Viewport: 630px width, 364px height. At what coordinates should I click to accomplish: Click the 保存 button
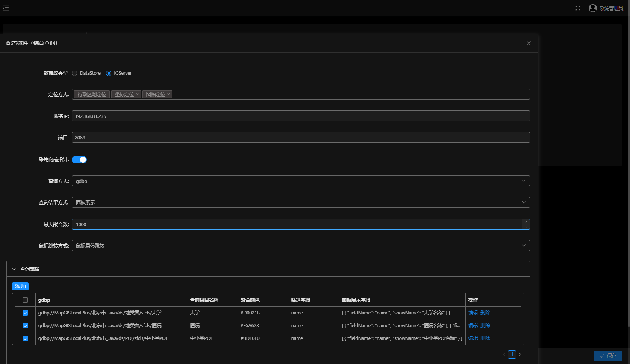click(608, 356)
